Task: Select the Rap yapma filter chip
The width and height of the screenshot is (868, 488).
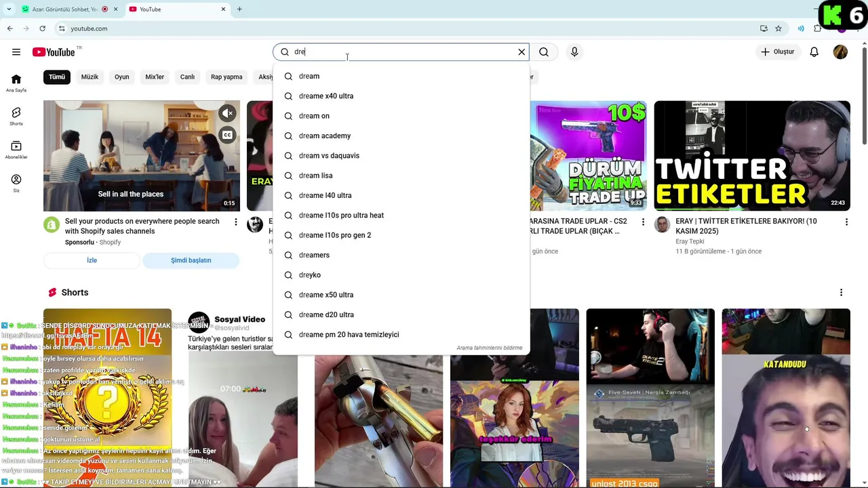Action: [x=226, y=77]
